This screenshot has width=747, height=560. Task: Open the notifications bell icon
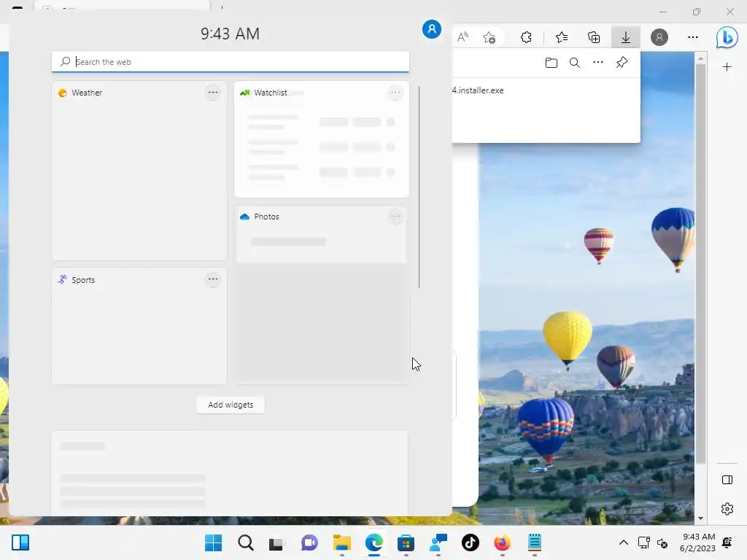[727, 542]
